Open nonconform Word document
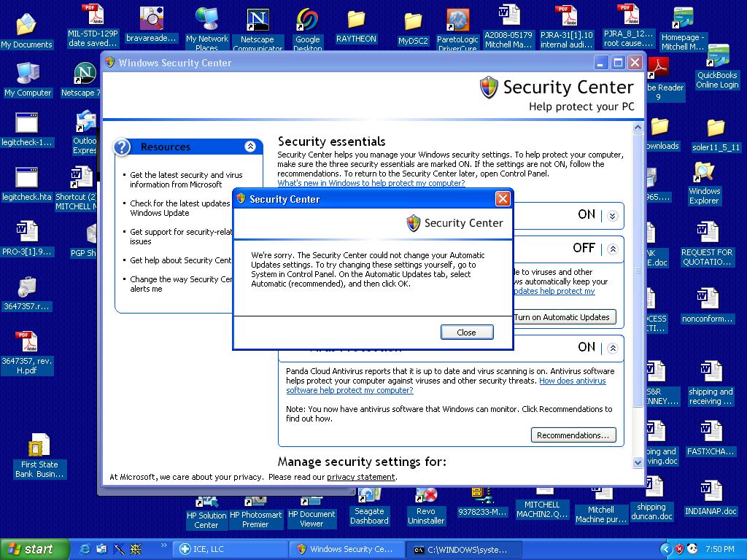The image size is (747, 560). 707,306
